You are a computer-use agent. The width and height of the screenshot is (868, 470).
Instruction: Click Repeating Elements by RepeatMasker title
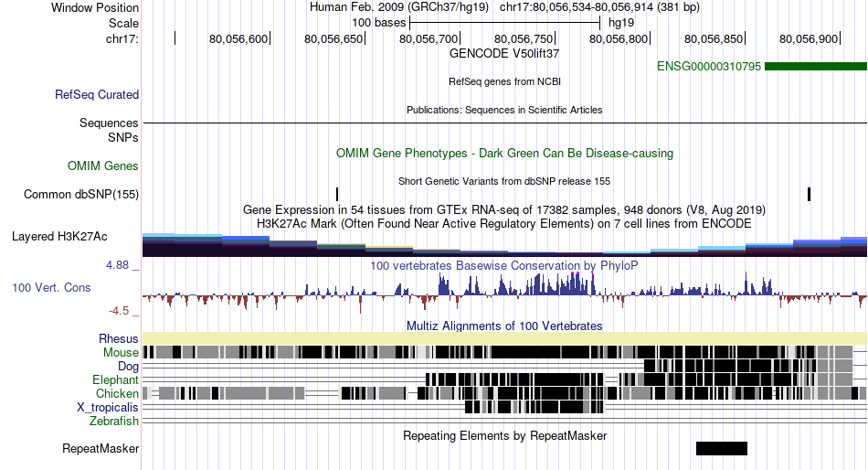click(x=505, y=435)
